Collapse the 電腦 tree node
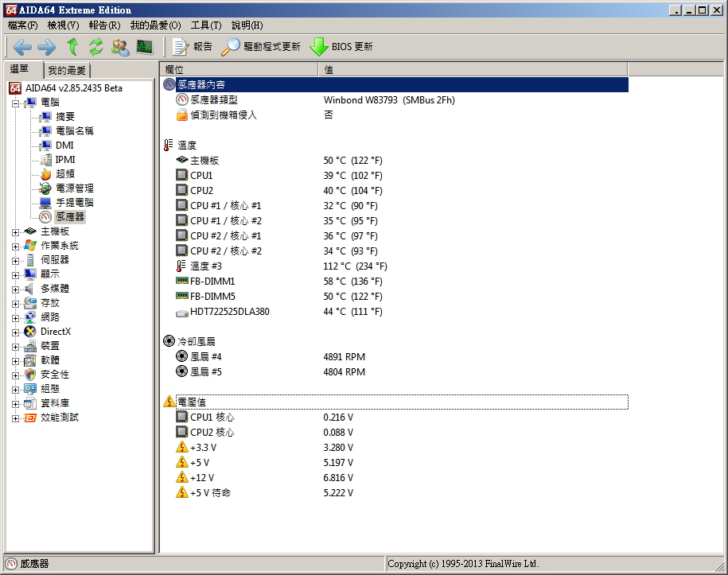 pyautogui.click(x=15, y=103)
